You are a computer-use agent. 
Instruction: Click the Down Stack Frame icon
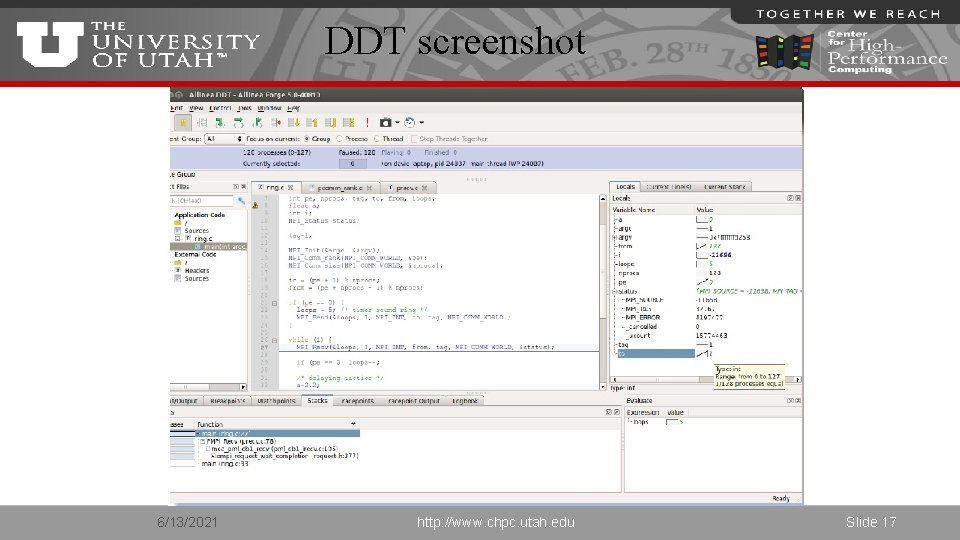point(294,122)
